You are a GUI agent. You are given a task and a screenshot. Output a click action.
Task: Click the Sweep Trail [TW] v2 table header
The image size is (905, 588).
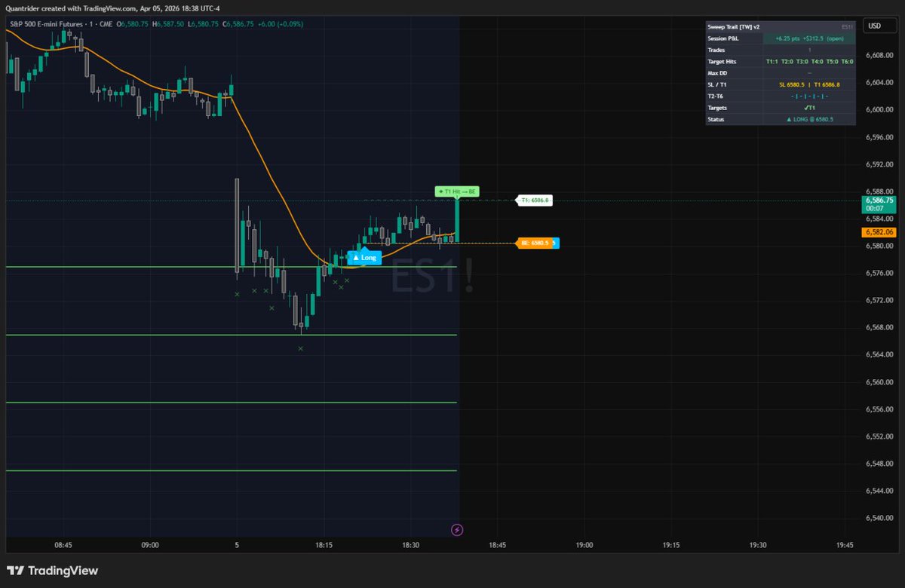[781, 26]
